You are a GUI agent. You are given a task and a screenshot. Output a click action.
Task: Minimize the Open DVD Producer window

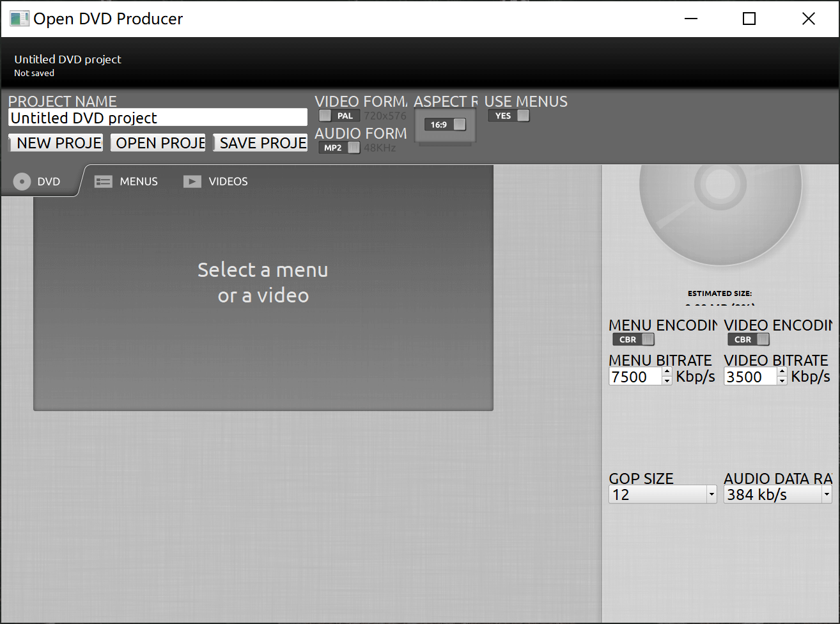click(x=690, y=19)
